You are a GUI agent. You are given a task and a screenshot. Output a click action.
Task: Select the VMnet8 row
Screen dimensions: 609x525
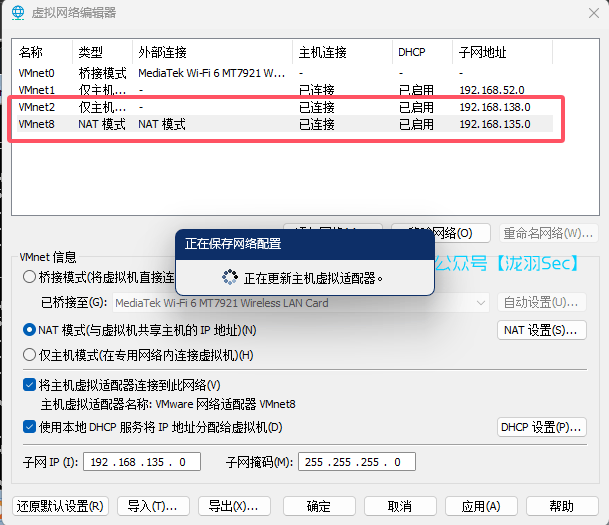[x=285, y=124]
